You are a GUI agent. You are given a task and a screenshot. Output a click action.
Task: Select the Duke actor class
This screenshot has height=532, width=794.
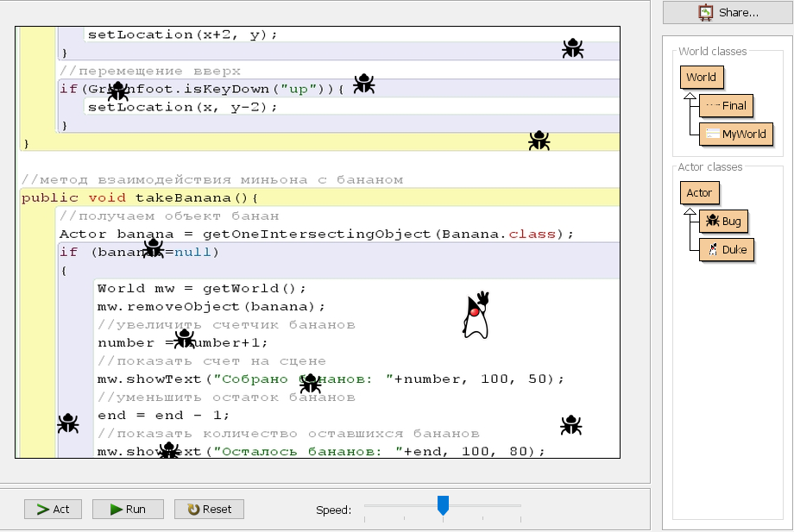tap(726, 250)
